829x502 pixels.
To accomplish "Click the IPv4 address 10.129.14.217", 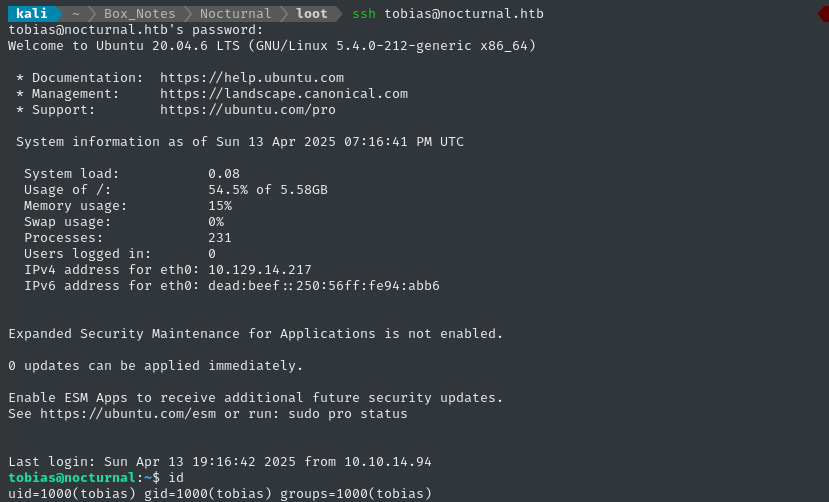I will (x=260, y=270).
